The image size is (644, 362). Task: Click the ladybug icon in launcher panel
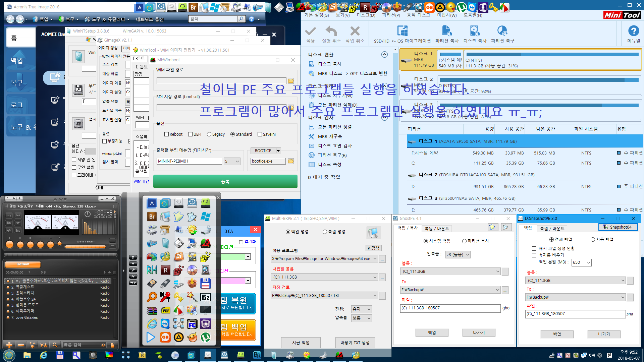click(205, 243)
